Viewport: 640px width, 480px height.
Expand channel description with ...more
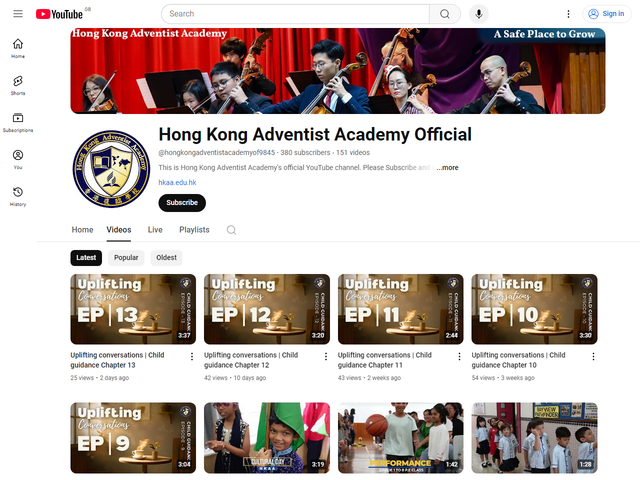[447, 168]
